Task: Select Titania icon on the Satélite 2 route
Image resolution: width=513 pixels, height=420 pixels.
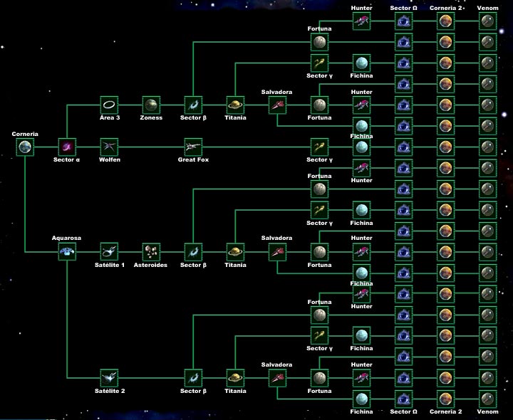Action: click(235, 378)
